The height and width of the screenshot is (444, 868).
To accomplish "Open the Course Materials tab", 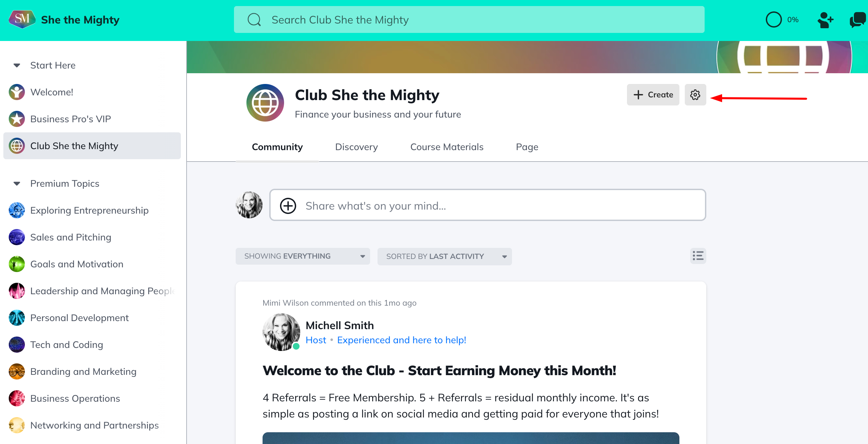I will click(446, 147).
